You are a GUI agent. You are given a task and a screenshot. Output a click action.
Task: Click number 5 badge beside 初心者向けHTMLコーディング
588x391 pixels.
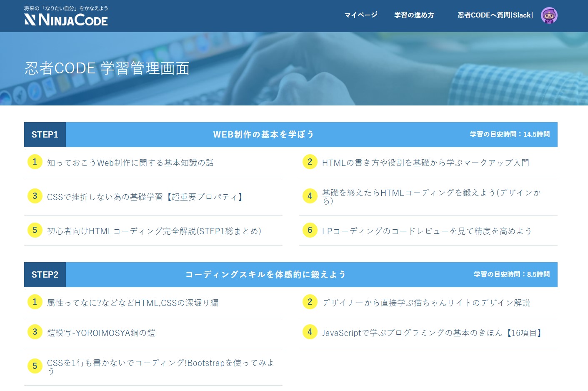point(35,230)
